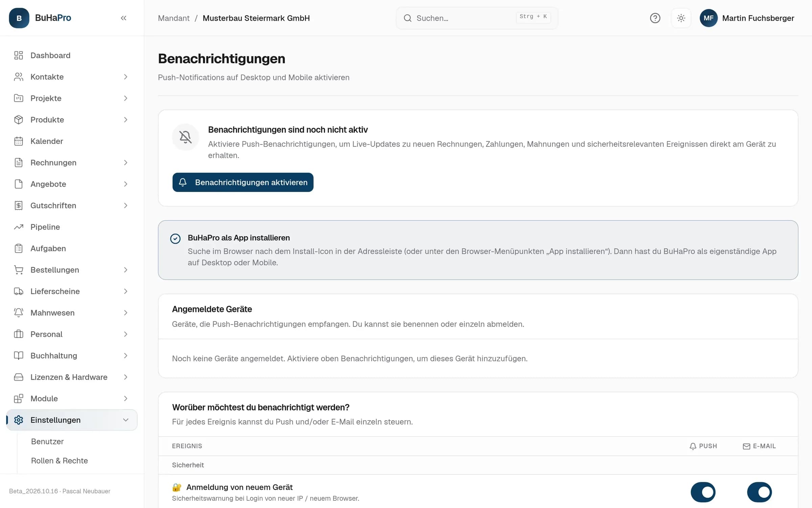Click the PUSH column header
This screenshot has width=812, height=508.
(703, 446)
